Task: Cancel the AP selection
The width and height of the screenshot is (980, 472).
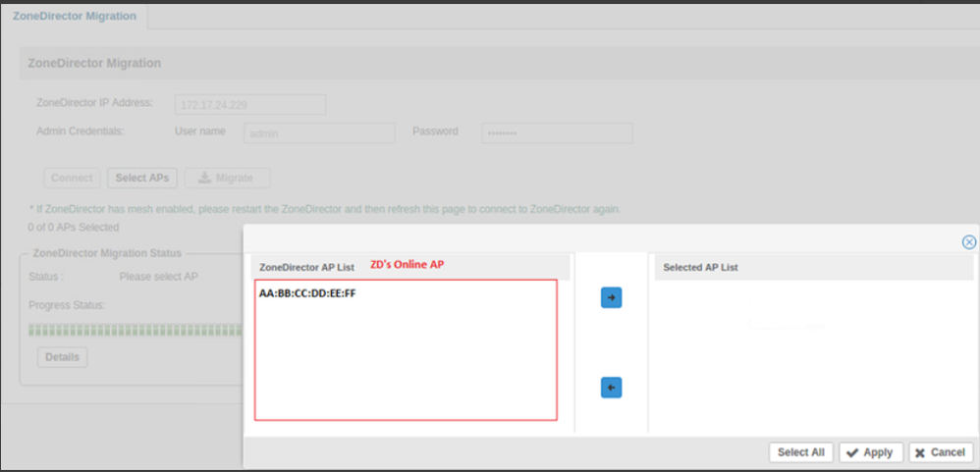Action: (x=941, y=452)
